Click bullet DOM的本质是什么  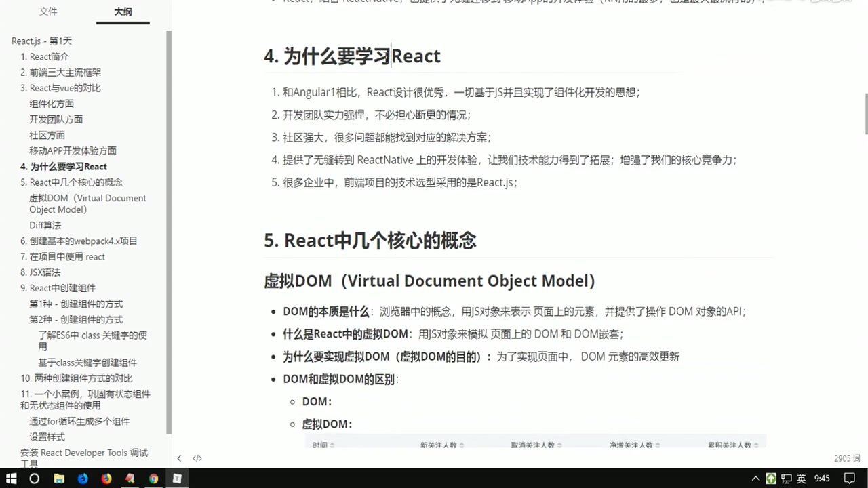pos(514,311)
